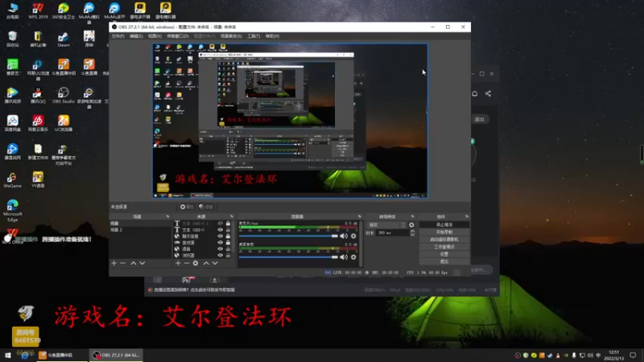
Task: Remove the selected scene with the minus icon
Action: coord(123,263)
